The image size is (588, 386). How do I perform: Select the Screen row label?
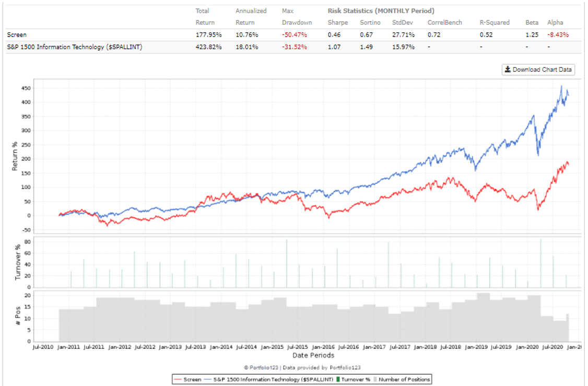click(x=17, y=35)
